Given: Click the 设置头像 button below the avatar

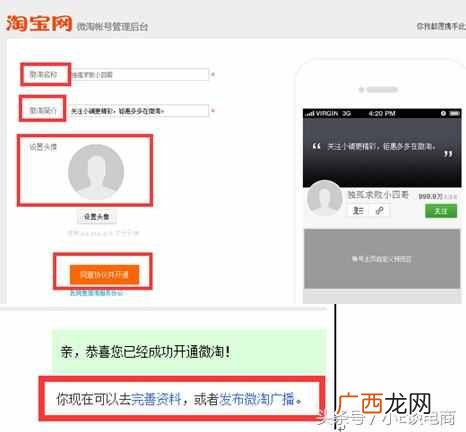Looking at the screenshot, I should click(97, 217).
